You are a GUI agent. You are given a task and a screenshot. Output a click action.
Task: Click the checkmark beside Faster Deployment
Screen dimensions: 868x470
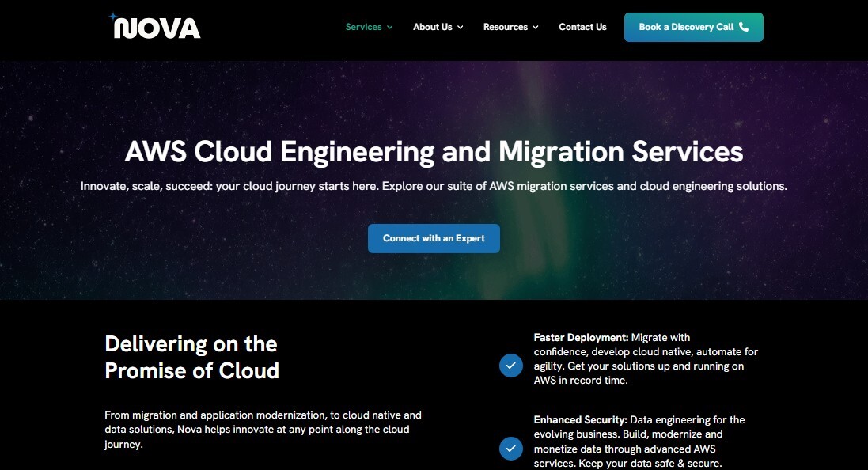click(x=510, y=366)
